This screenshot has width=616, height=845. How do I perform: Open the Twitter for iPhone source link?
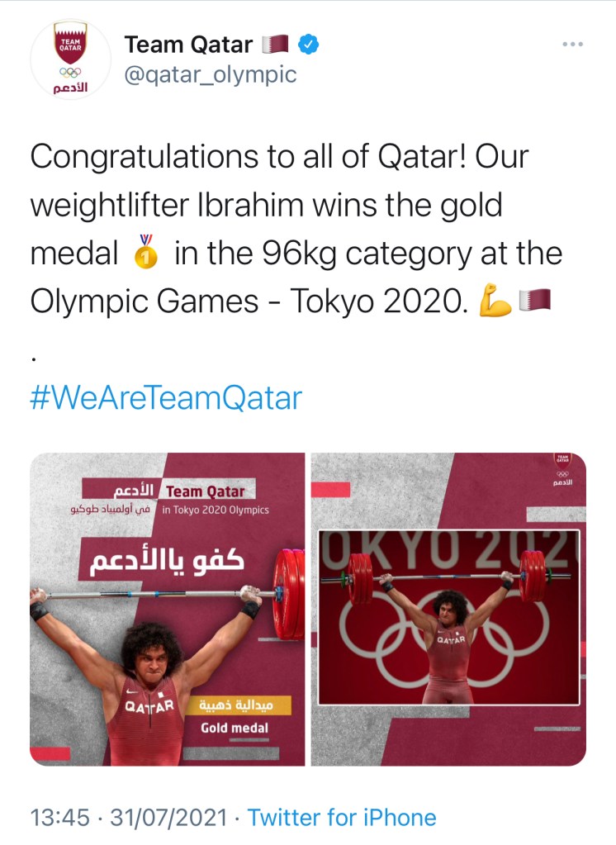(342, 818)
